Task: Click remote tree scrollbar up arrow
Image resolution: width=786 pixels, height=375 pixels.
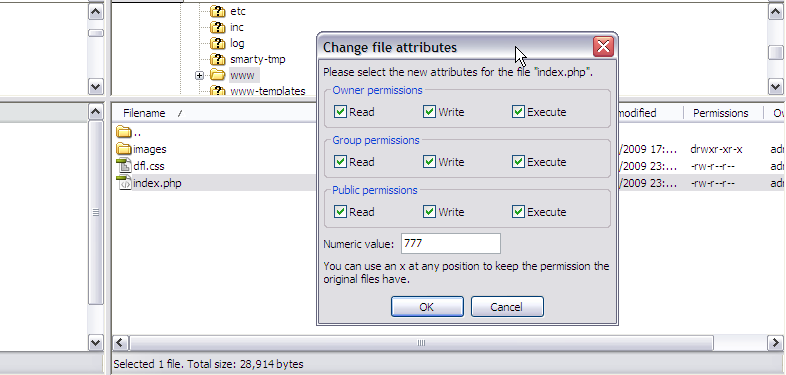Action: pos(775,12)
